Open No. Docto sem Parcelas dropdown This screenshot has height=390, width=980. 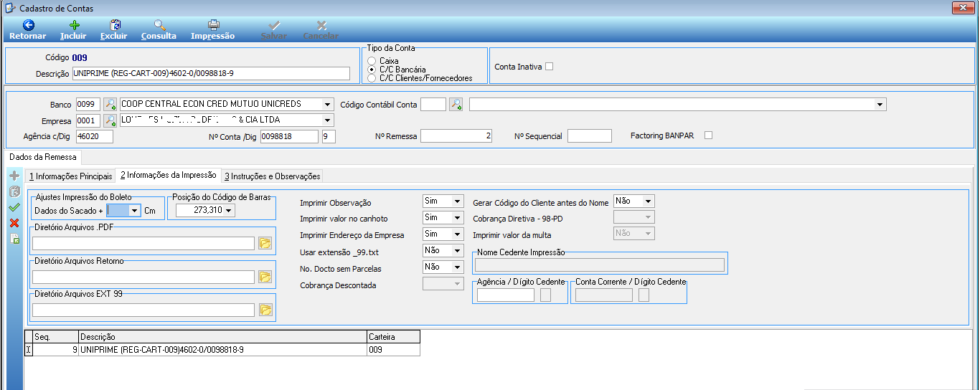[x=457, y=267]
